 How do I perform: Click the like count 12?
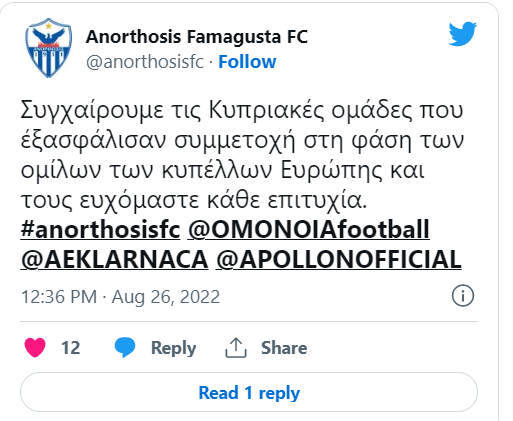(70, 348)
